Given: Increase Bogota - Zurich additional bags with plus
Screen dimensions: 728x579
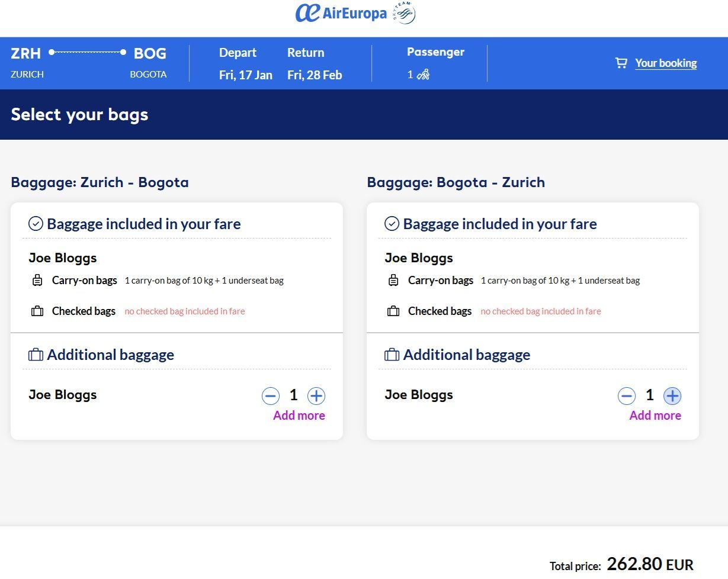Looking at the screenshot, I should point(672,395).
